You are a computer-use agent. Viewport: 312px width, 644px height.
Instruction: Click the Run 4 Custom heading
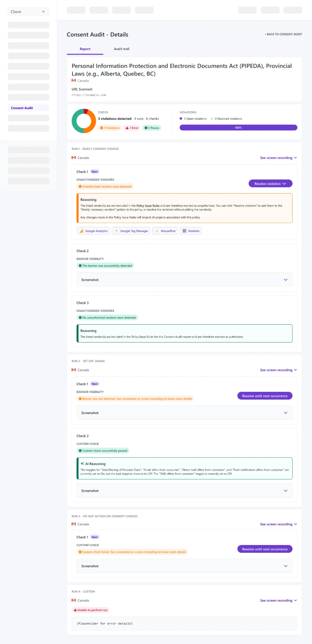83,592
